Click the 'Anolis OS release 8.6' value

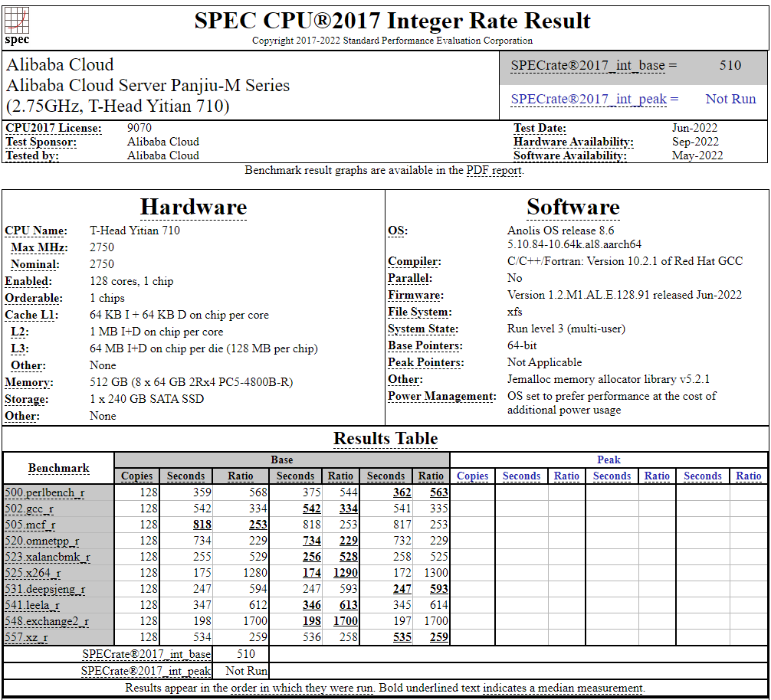[560, 231]
